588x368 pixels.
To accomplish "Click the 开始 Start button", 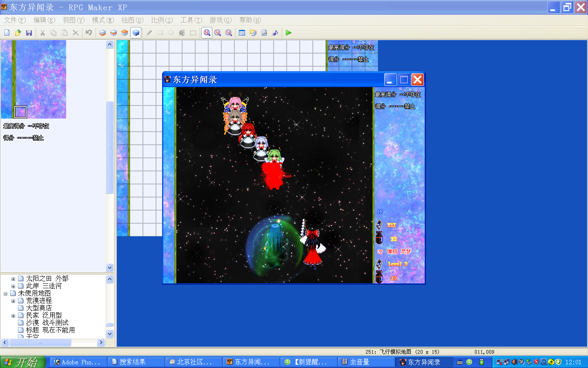I will point(22,362).
